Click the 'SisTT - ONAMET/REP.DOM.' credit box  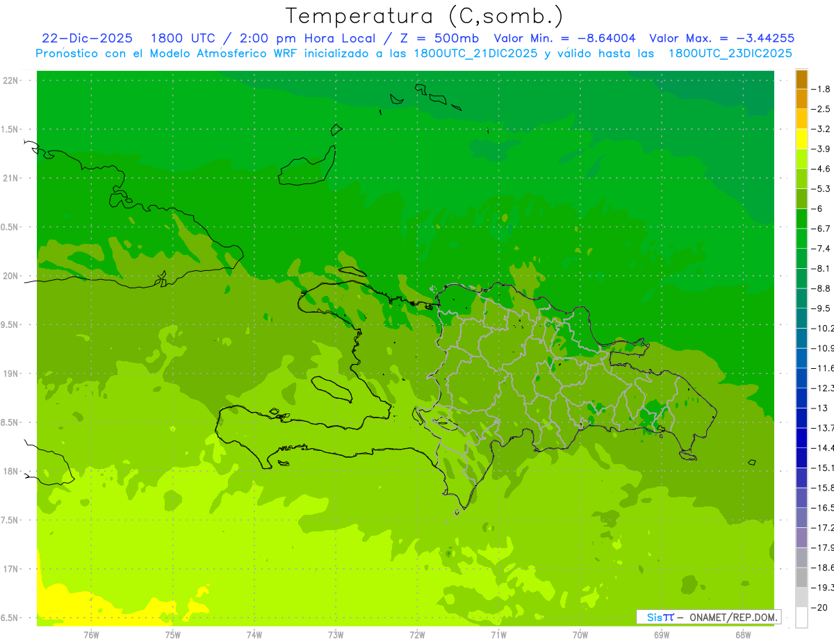coord(708,617)
